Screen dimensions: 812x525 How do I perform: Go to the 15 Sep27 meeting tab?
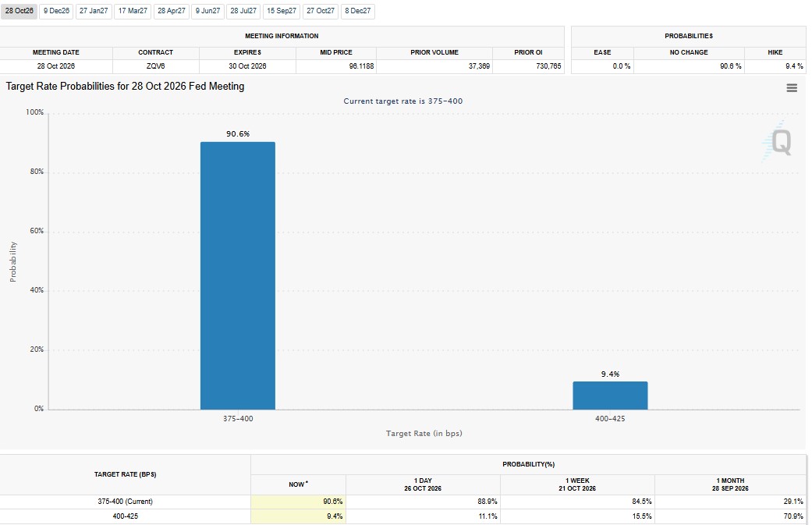click(282, 11)
